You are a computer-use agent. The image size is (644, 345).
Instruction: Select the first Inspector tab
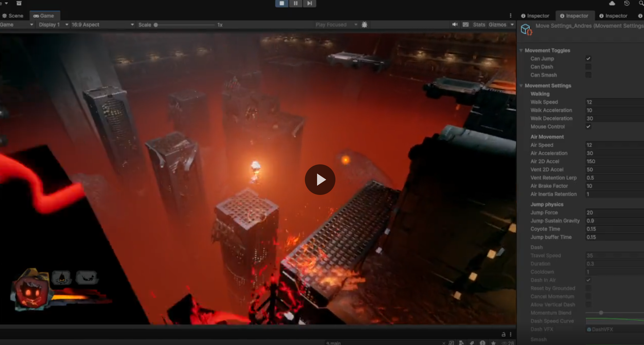(x=535, y=16)
